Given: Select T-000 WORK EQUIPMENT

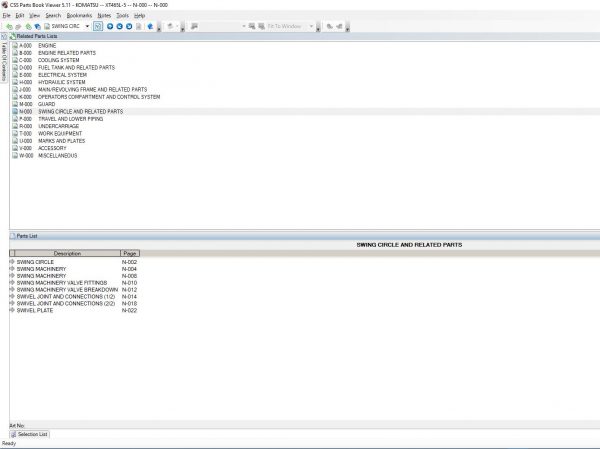Looking at the screenshot, I should click(47, 134).
